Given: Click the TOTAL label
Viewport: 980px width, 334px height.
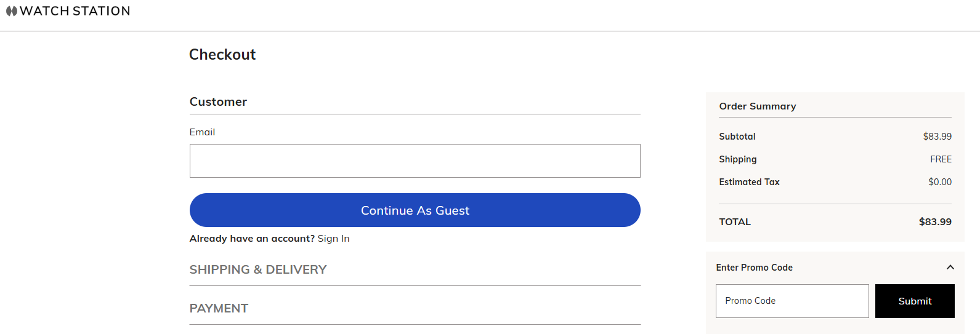Looking at the screenshot, I should pos(735,222).
